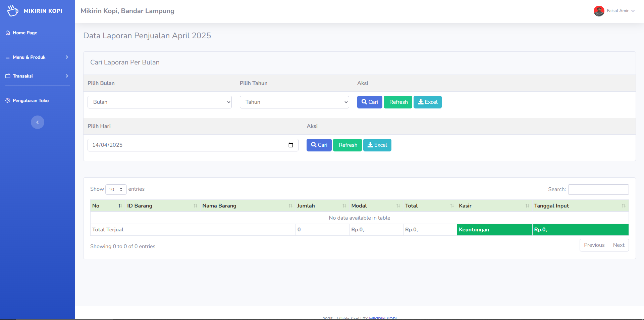The height and width of the screenshot is (320, 644).
Task: Sort table by Modal column
Action: (376, 206)
